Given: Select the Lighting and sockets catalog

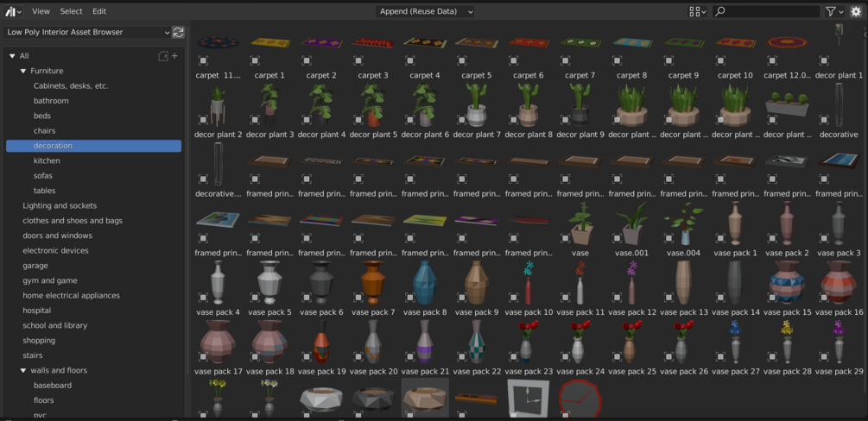Looking at the screenshot, I should point(60,205).
